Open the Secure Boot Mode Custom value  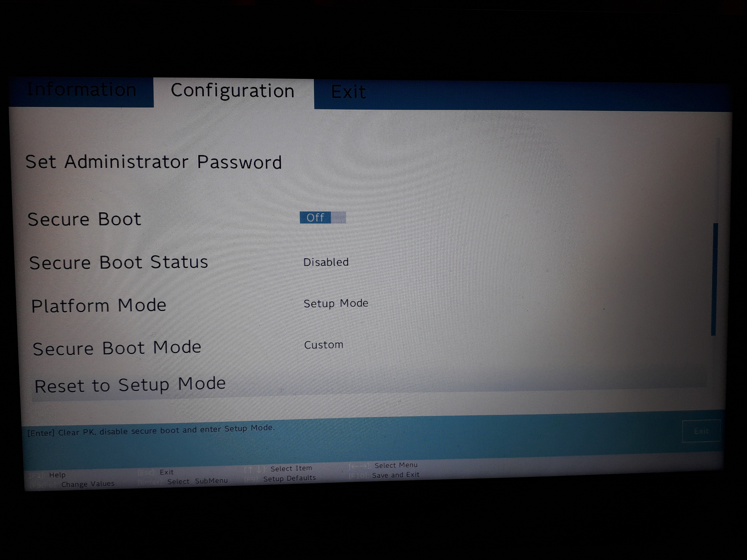coord(324,345)
